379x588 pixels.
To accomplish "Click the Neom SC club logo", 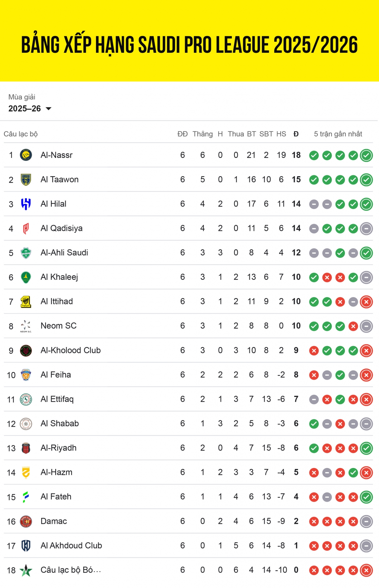I will [x=26, y=326].
